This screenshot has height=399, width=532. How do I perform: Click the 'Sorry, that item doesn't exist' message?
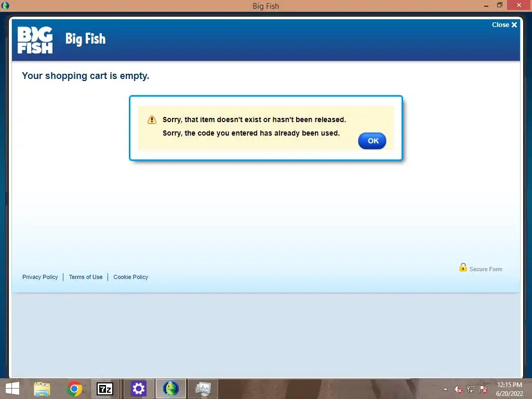[x=254, y=119]
